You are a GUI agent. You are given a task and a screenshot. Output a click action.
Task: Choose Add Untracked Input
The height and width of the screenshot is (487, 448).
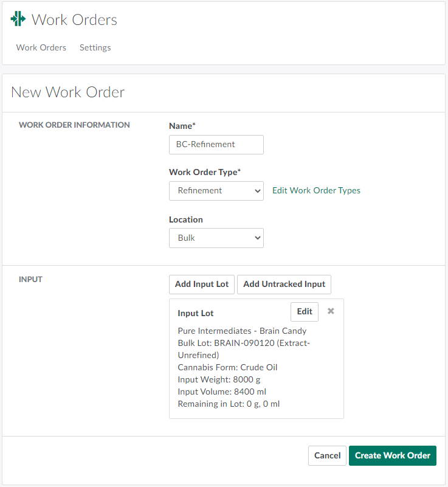click(x=284, y=284)
